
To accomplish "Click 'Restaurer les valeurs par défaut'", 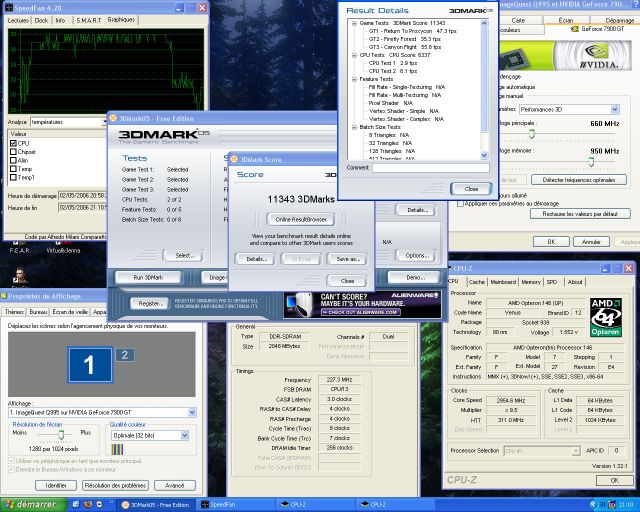I will [x=580, y=214].
